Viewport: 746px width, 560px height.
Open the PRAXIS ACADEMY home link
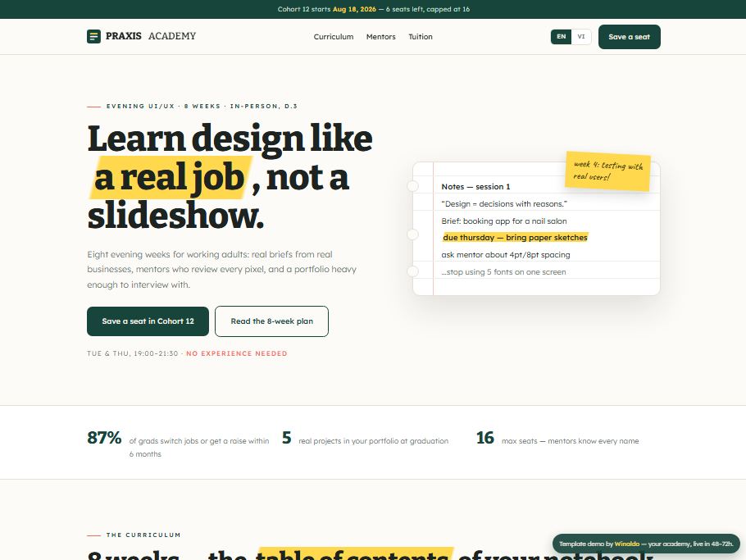coord(141,36)
